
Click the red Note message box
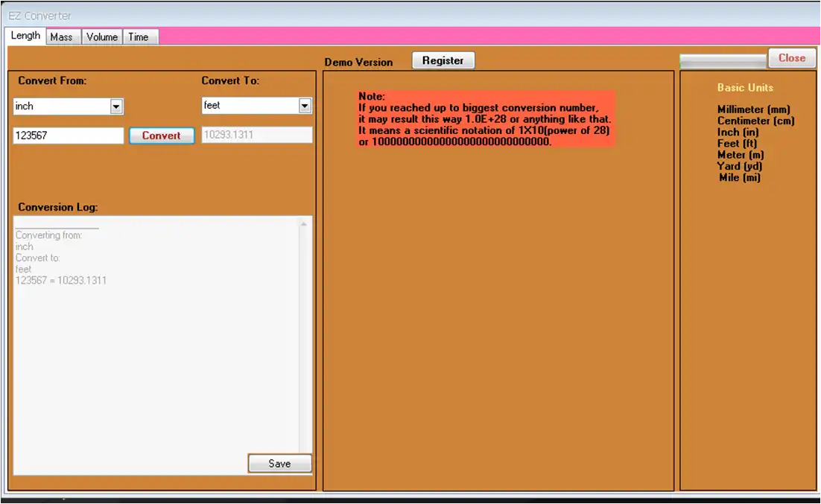[x=485, y=119]
